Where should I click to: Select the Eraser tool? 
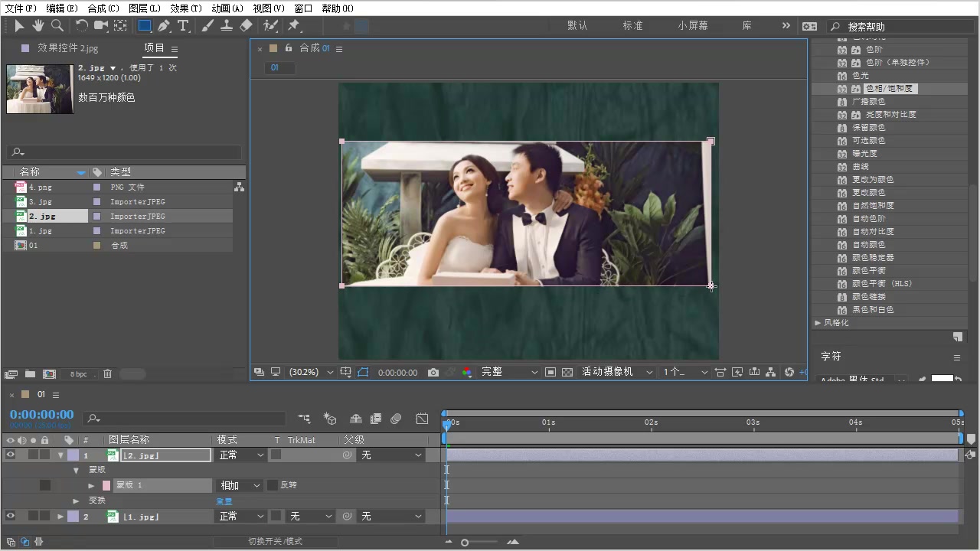[246, 26]
